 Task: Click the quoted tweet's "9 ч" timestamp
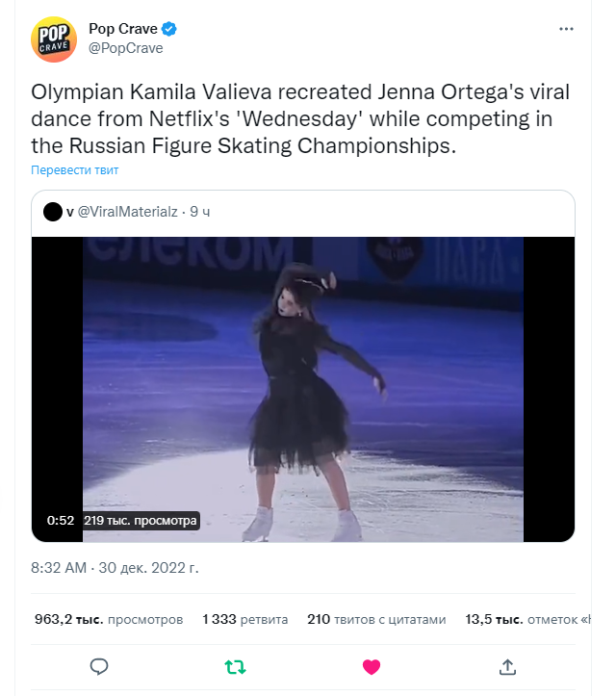pyautogui.click(x=200, y=211)
